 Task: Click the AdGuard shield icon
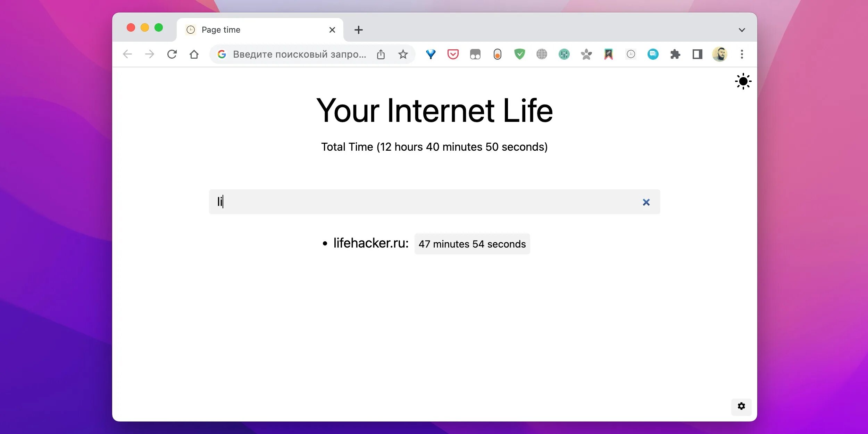tap(519, 54)
